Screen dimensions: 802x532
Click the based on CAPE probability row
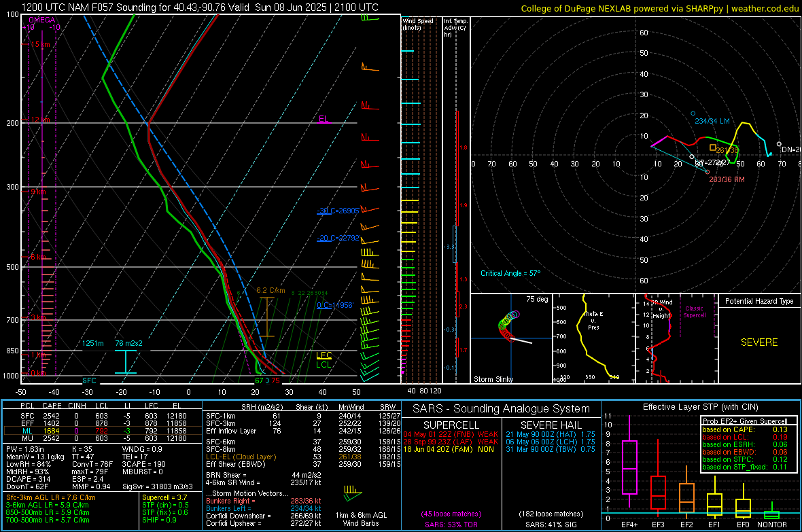click(745, 429)
